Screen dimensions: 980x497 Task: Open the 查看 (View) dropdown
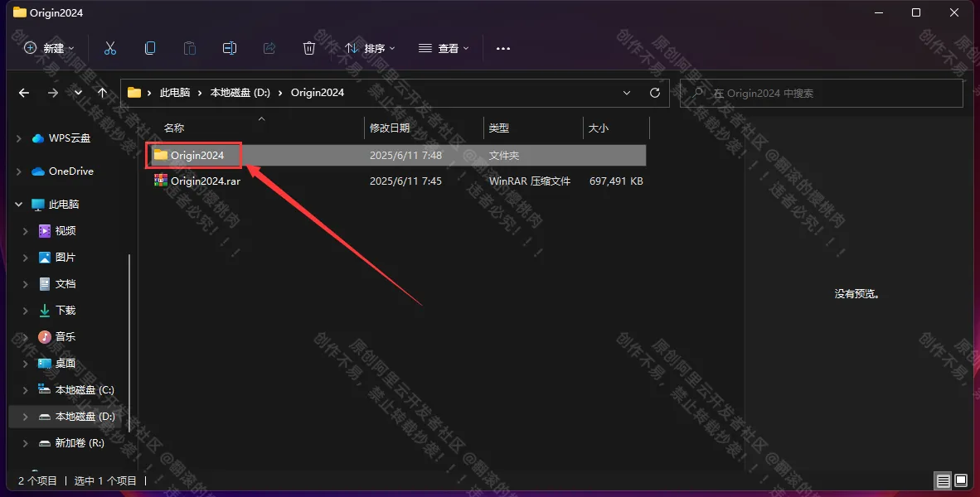click(444, 48)
